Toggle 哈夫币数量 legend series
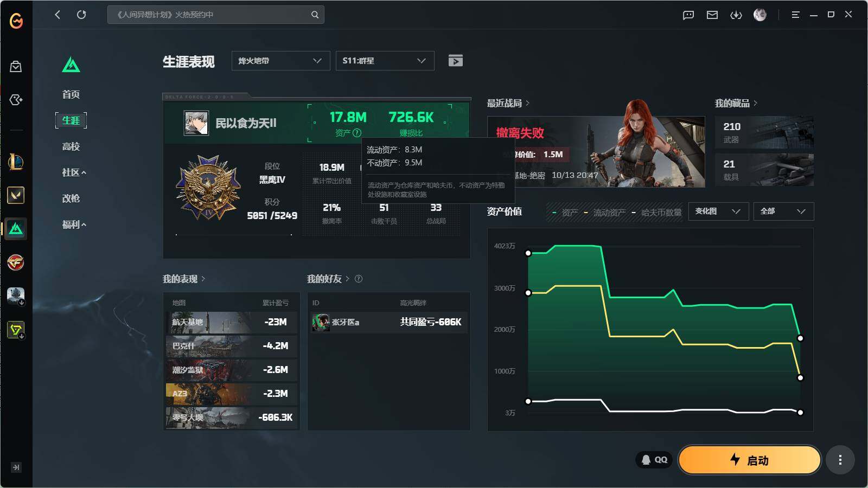 point(656,212)
